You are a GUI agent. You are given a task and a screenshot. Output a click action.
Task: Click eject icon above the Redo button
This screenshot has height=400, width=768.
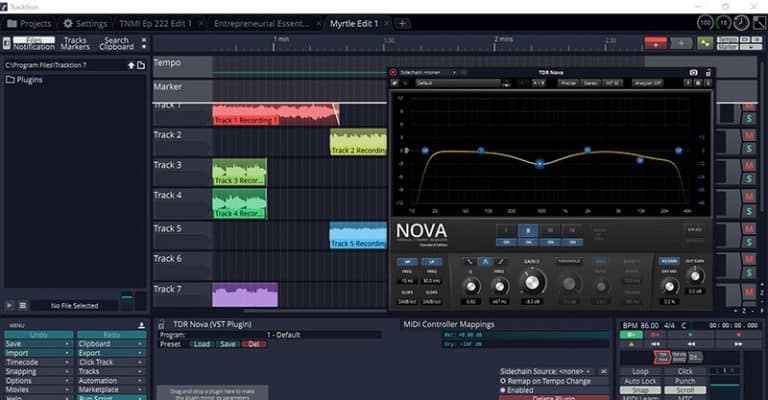coord(141,325)
